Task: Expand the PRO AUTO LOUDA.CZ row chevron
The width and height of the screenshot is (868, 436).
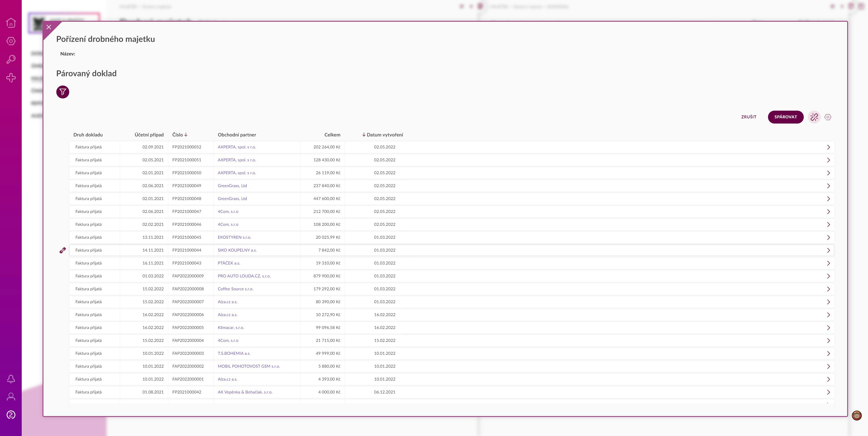Action: pos(828,276)
